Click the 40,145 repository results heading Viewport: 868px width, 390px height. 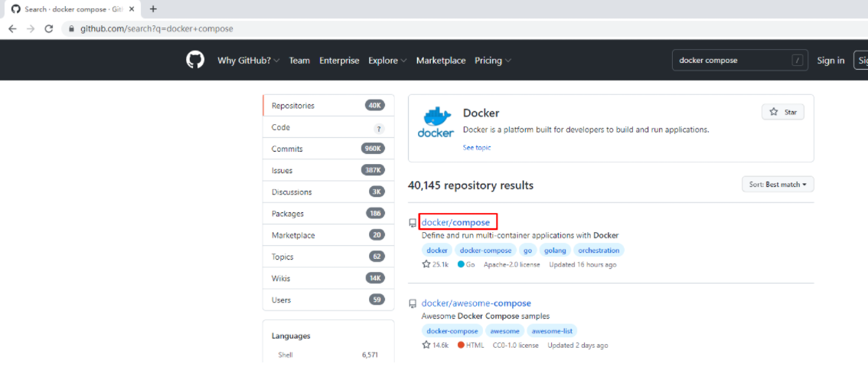471,185
